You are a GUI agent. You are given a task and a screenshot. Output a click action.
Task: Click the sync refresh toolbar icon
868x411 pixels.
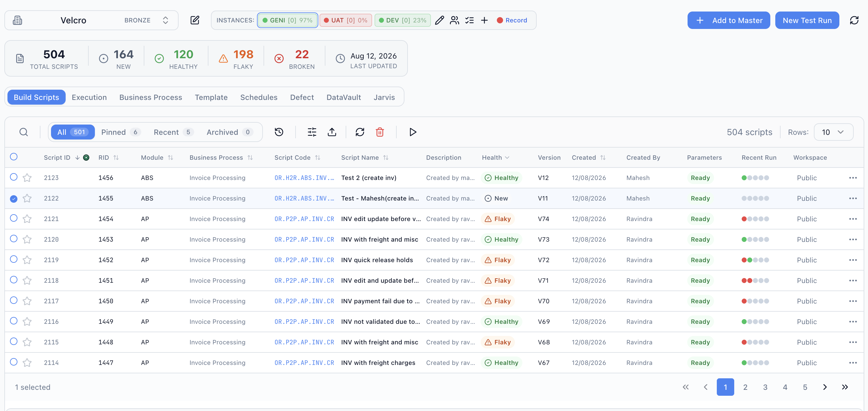coord(360,132)
